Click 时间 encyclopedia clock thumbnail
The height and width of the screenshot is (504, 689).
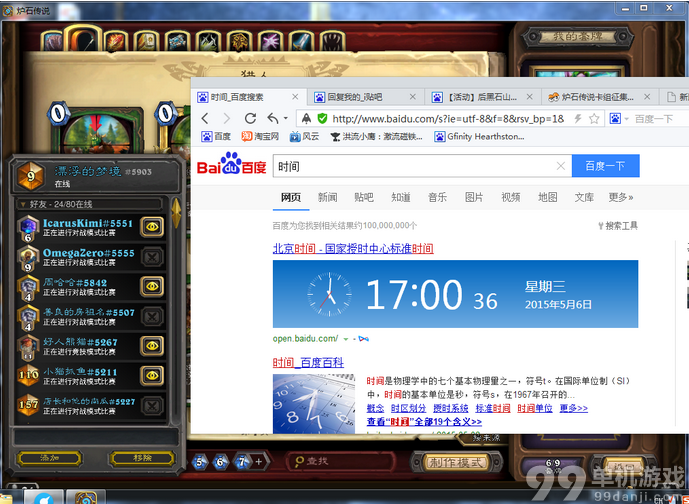coord(314,403)
